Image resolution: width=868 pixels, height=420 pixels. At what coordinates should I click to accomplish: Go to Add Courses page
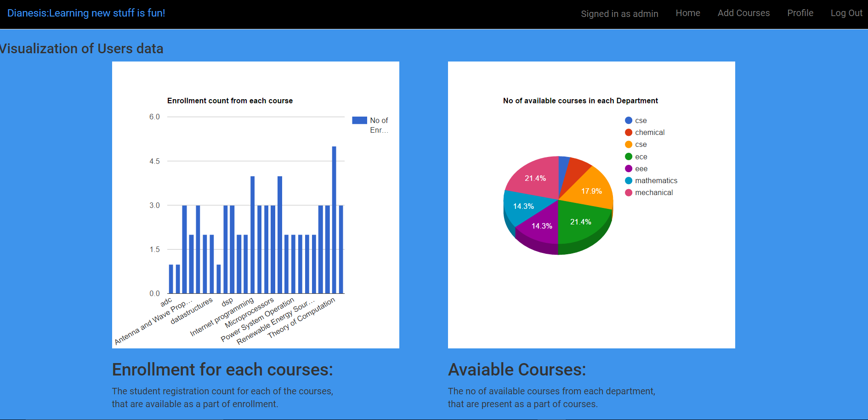(743, 13)
